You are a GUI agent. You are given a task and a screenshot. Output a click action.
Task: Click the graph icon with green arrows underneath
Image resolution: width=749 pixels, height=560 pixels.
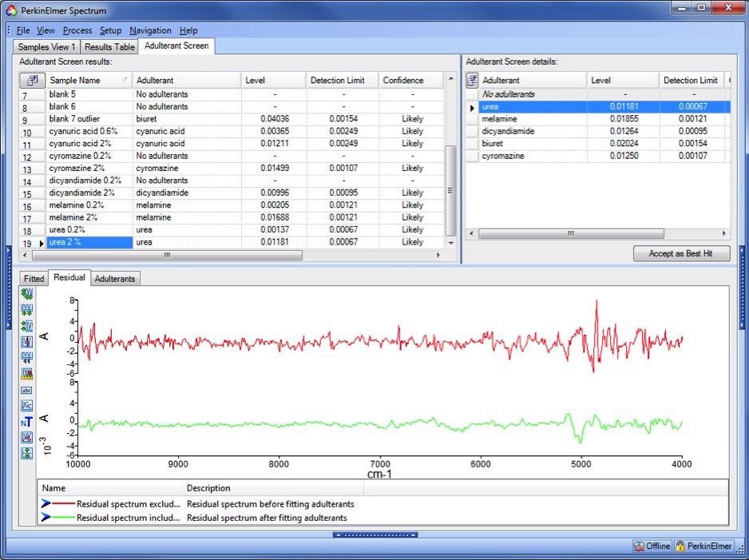(27, 310)
